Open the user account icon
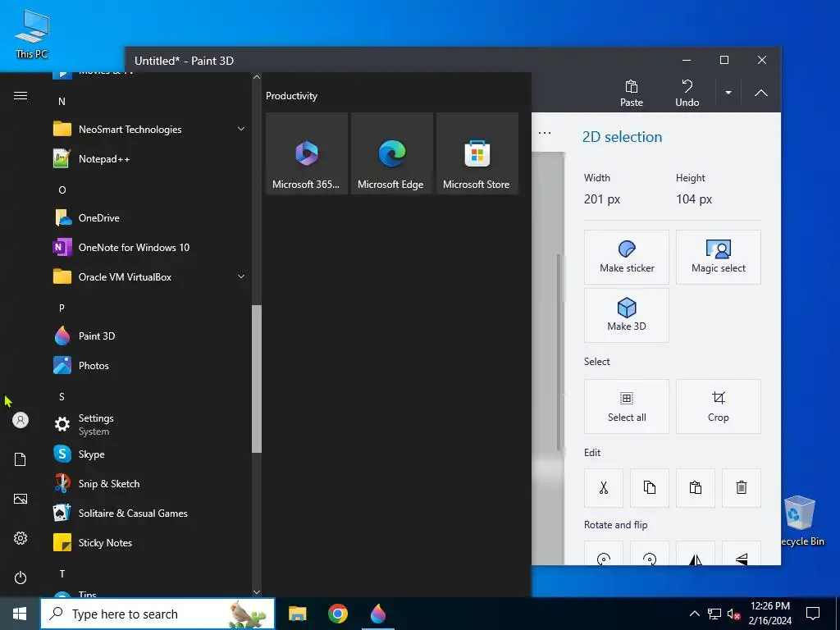The height and width of the screenshot is (630, 840). click(21, 420)
